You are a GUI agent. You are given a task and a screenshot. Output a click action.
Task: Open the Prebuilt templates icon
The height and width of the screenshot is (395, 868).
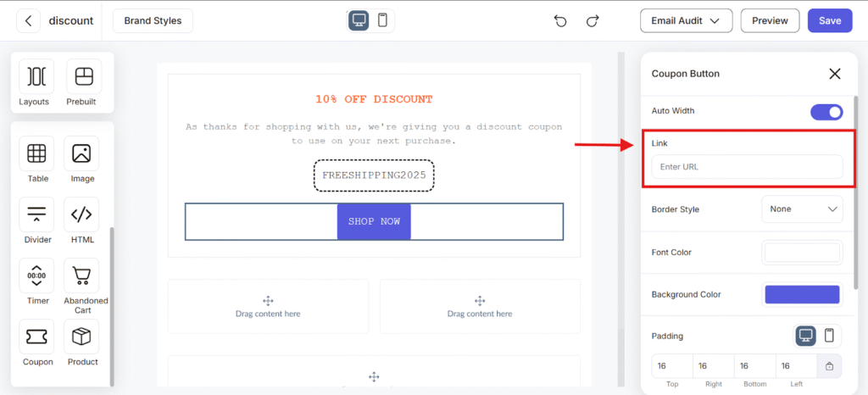click(x=84, y=76)
